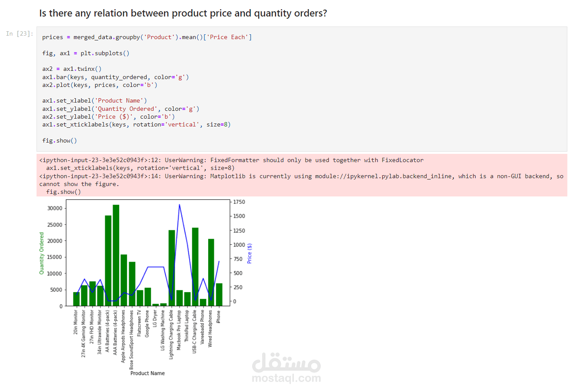The image size is (573, 392).
Task: Click the 1750 tick on right axis
Action: pyautogui.click(x=239, y=202)
